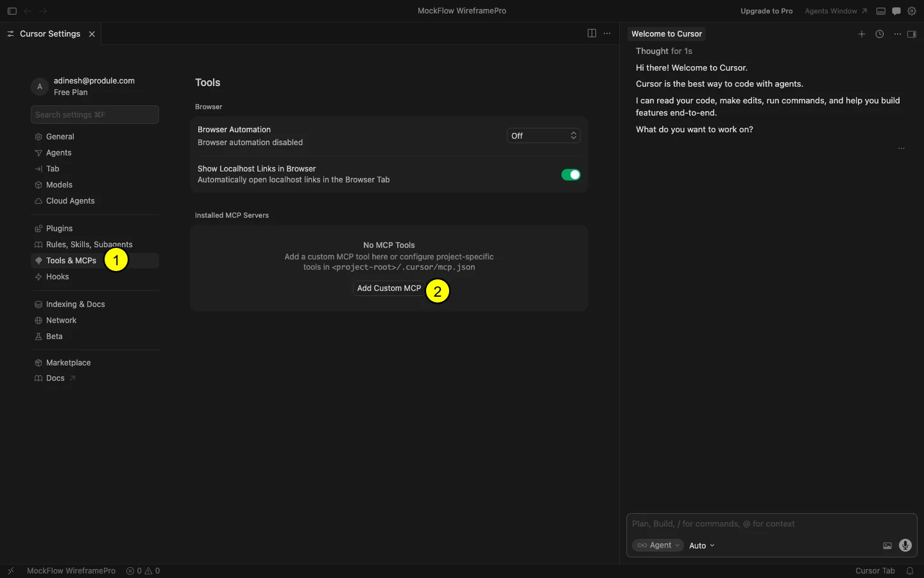
Task: Open Rules, Skills, Subagents section
Action: [x=94, y=245]
